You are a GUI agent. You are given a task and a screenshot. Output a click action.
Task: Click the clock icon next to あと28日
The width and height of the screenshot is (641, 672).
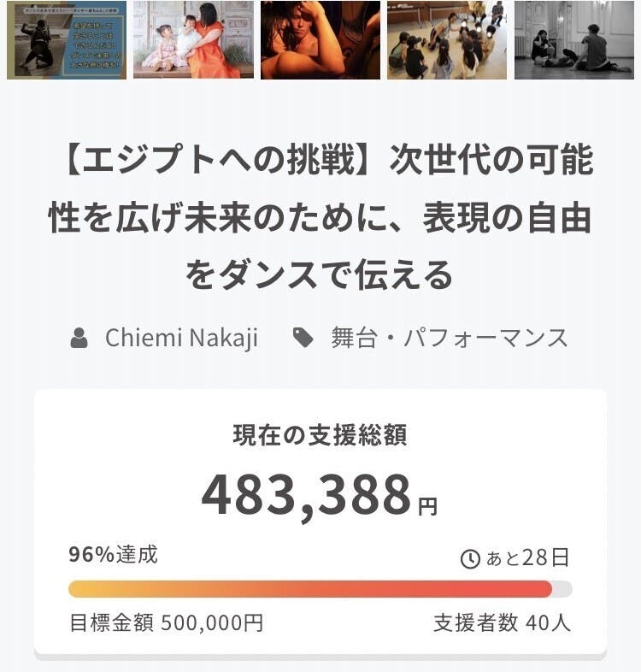click(x=470, y=559)
